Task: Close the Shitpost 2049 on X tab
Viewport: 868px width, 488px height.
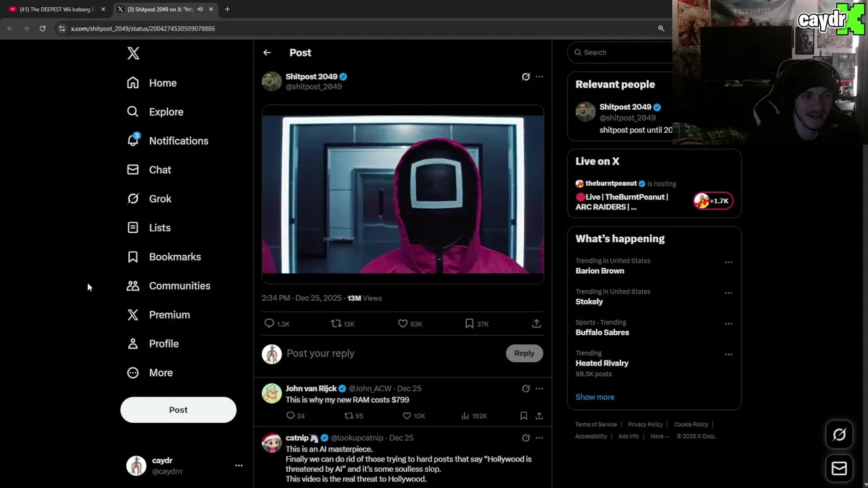Action: coord(211,9)
